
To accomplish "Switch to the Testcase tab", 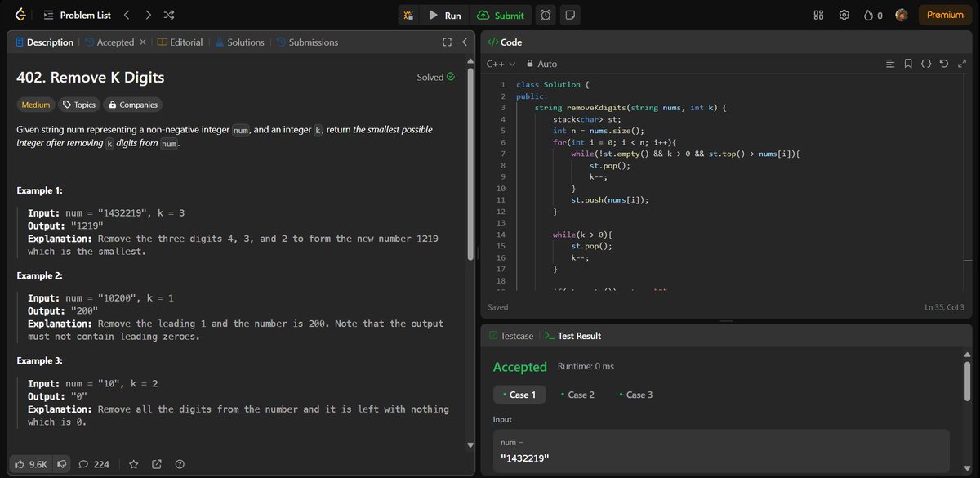I will tap(510, 336).
